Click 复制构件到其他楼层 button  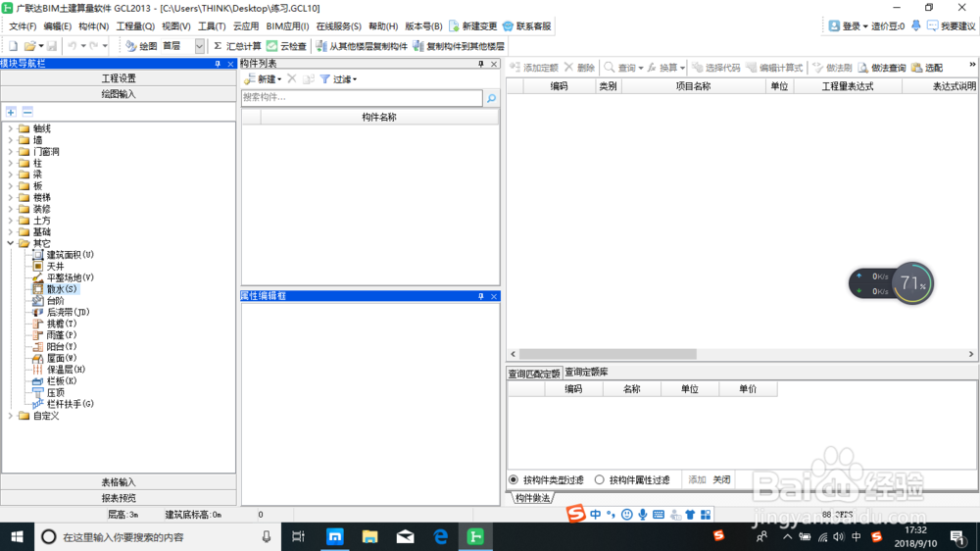459,46
